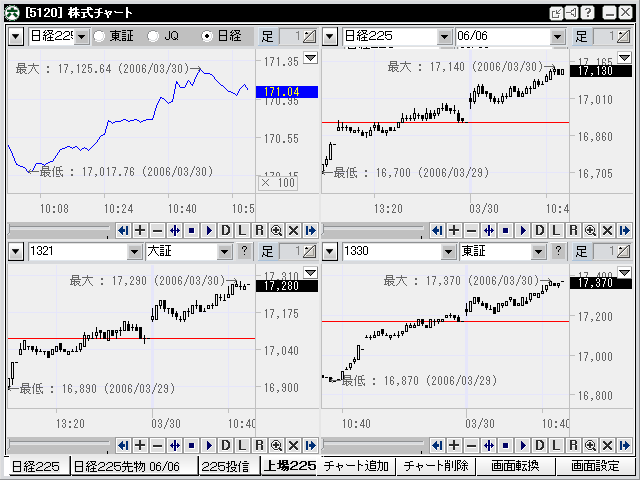This screenshot has height=480, width=640.
Task: Click the X icon in top-left chart toolbar
Action: 293,231
